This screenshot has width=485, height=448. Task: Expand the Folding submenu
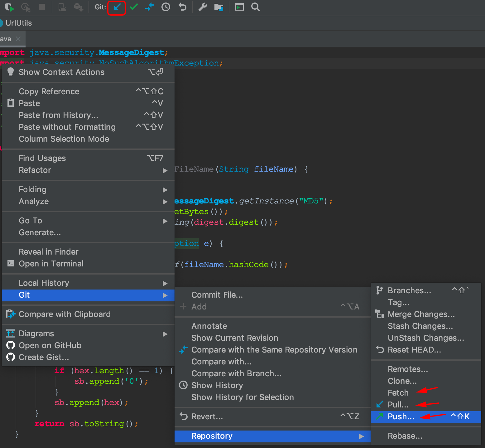tap(88, 189)
